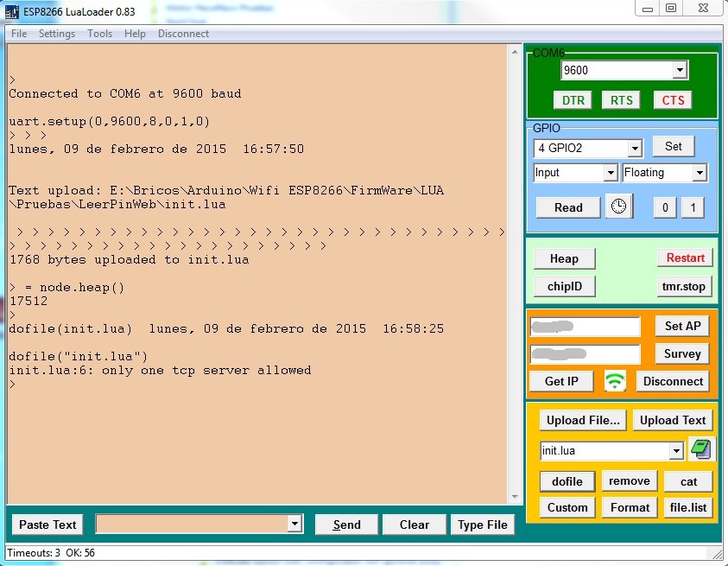Set GPIO pin value to 0
Viewport: 728px width, 566px height.
tap(663, 207)
